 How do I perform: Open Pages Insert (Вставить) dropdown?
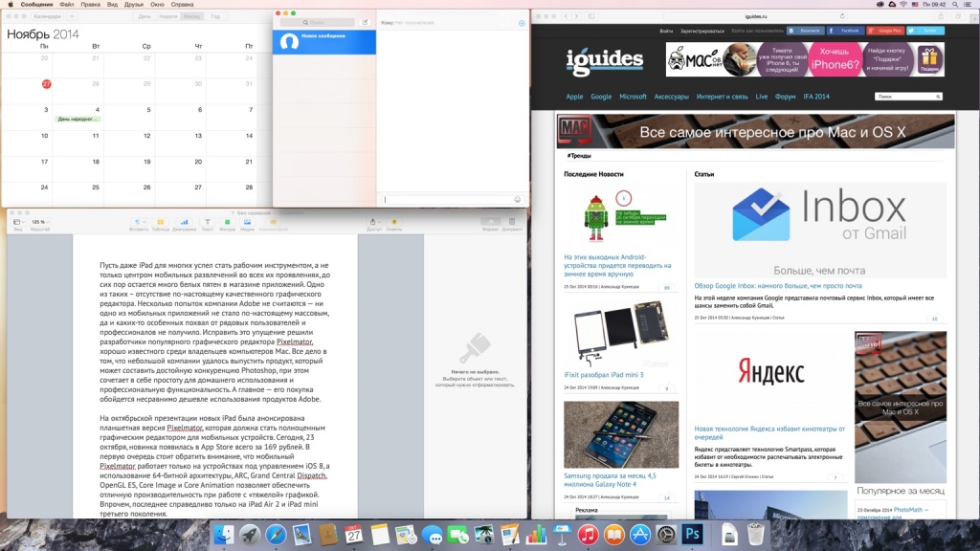point(139,224)
